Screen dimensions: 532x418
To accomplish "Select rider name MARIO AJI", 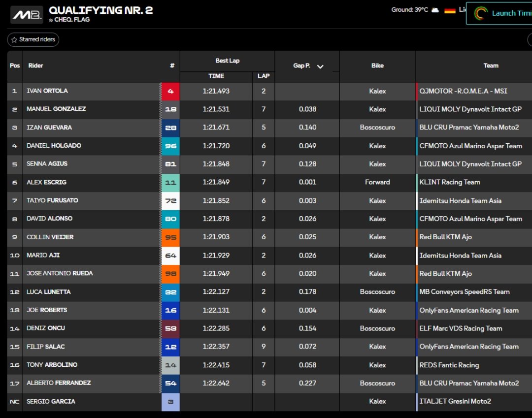I will (x=43, y=255).
